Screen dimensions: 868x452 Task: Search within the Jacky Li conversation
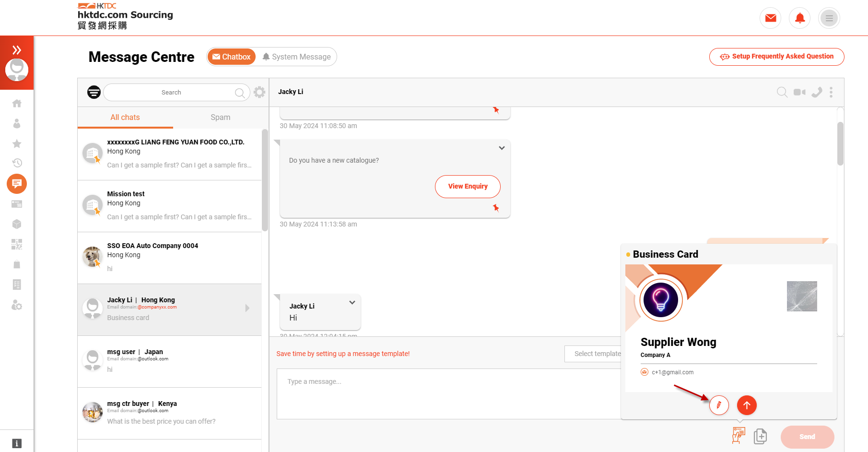pos(782,92)
